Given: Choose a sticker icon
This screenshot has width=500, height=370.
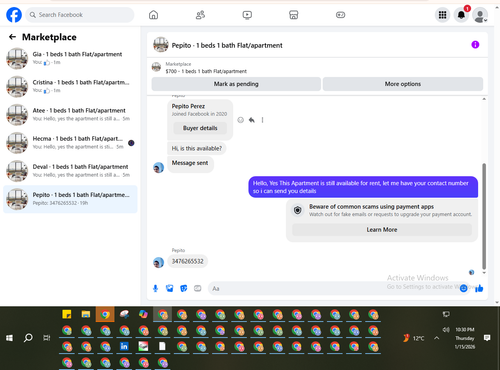Looking at the screenshot, I should click(184, 288).
